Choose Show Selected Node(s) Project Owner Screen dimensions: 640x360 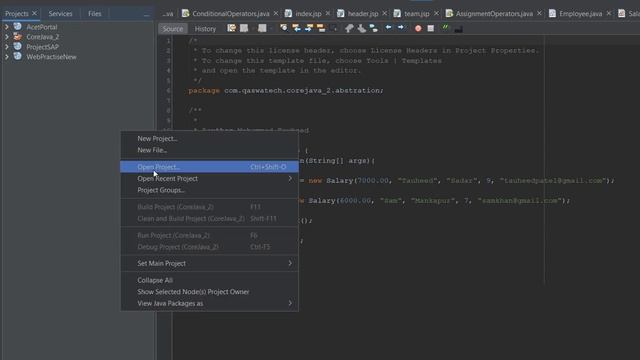pos(209,292)
